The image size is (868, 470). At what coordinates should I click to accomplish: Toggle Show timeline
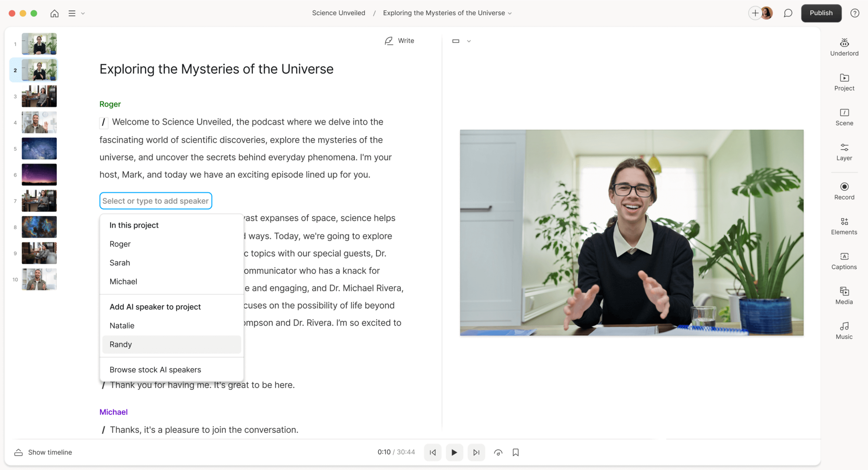click(x=43, y=452)
